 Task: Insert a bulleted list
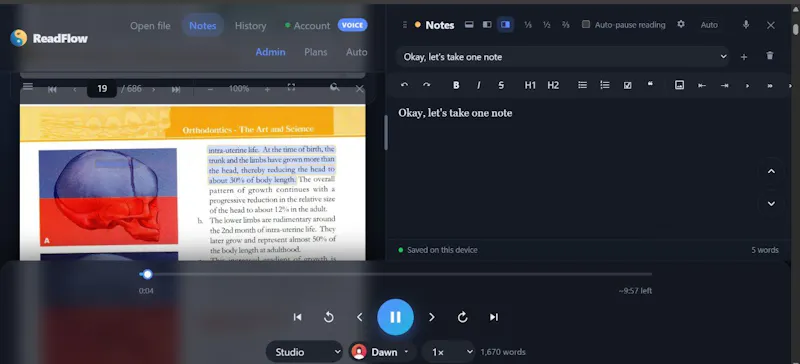pos(582,85)
